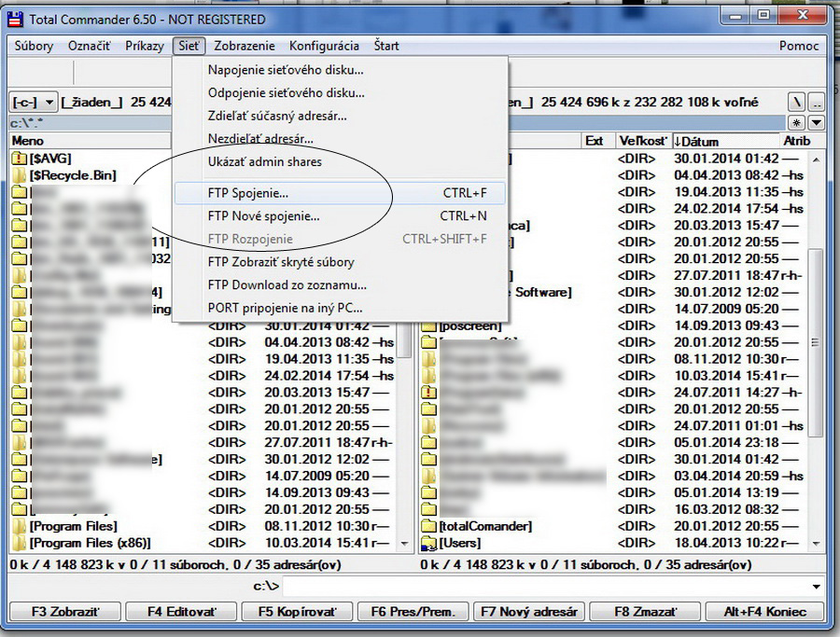Select the [Program Files] folder icon in left panel
840x637 pixels.
[x=20, y=526]
